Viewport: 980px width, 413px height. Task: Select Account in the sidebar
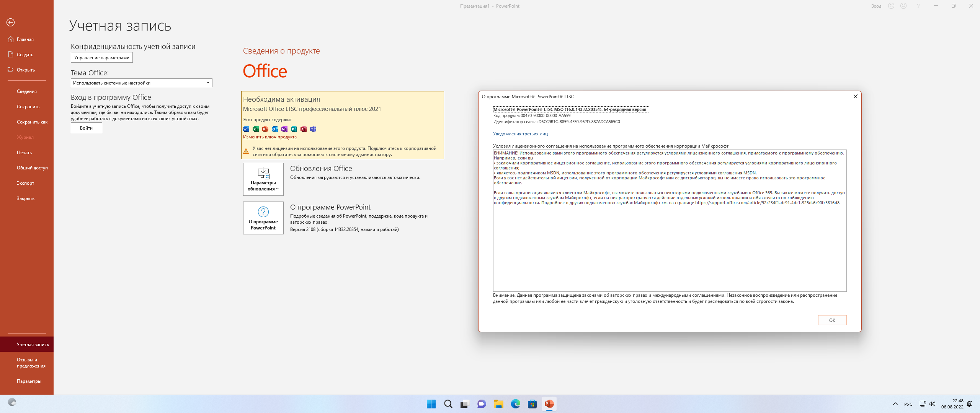[27, 345]
